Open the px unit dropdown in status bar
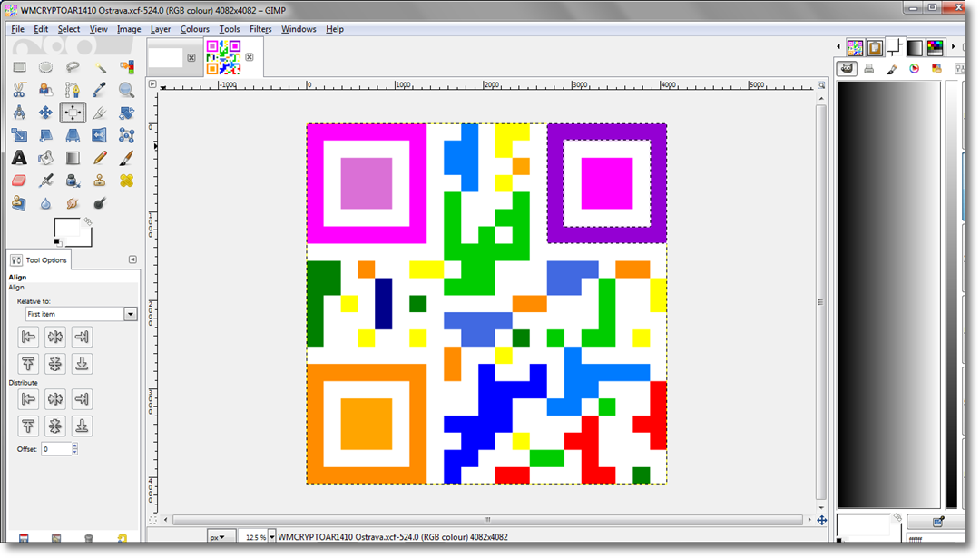Image resolution: width=980 pixels, height=558 pixels. (220, 537)
